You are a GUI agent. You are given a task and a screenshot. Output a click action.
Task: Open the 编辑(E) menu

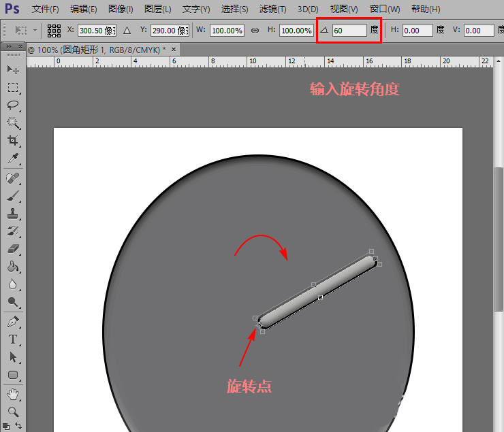click(x=84, y=9)
